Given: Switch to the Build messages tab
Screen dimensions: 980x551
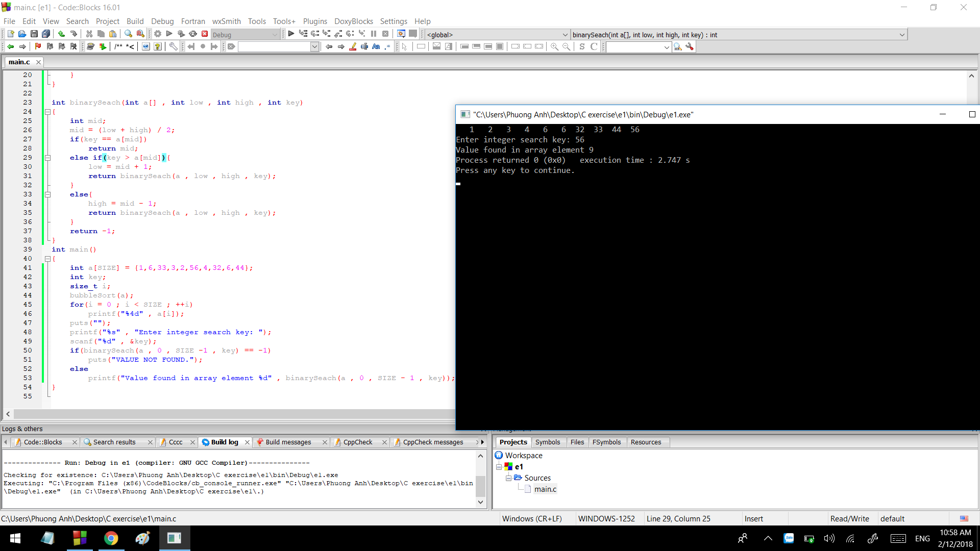Looking at the screenshot, I should [288, 442].
